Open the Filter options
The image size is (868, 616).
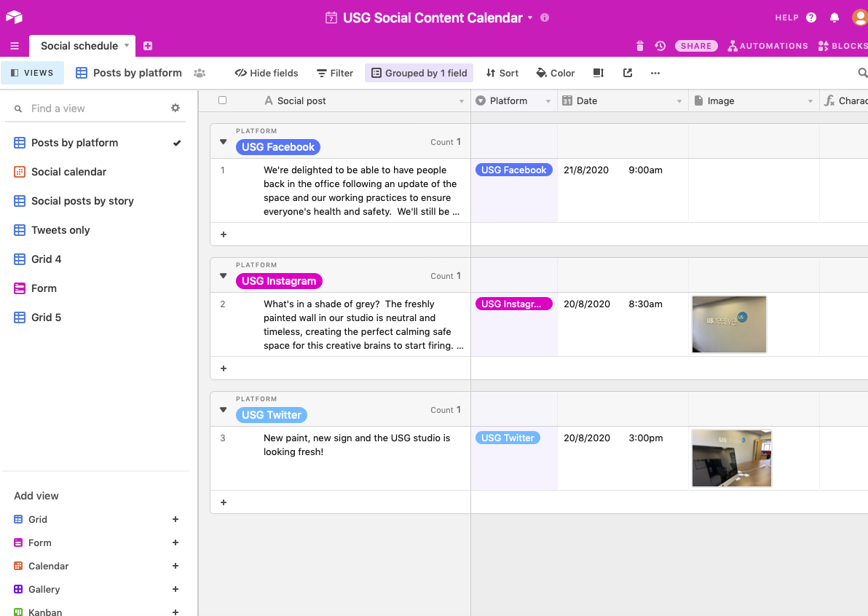coord(334,73)
